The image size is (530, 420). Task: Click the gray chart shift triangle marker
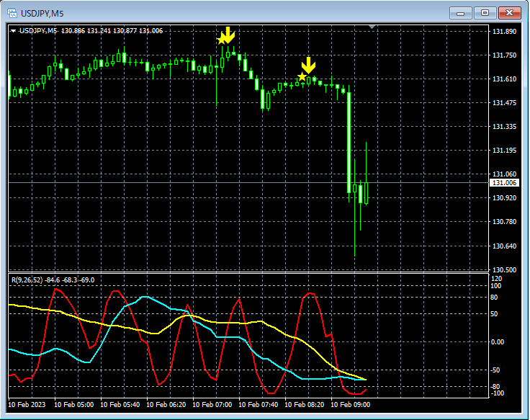click(x=372, y=27)
